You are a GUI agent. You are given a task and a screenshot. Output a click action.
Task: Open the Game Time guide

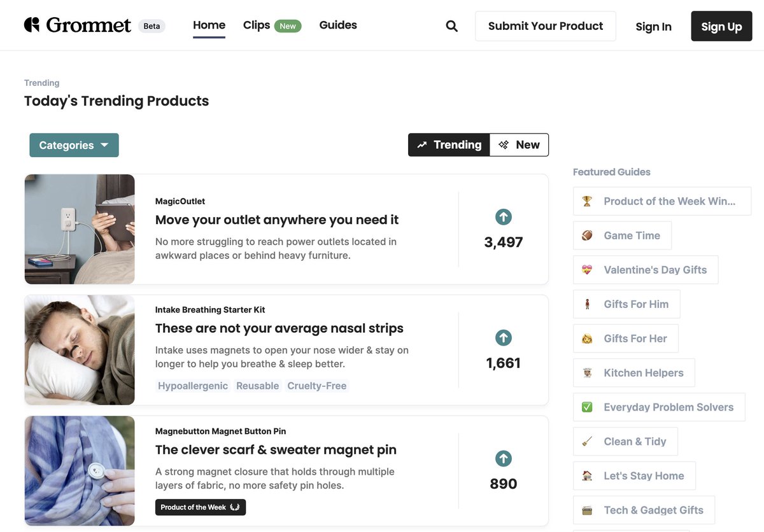click(x=622, y=235)
